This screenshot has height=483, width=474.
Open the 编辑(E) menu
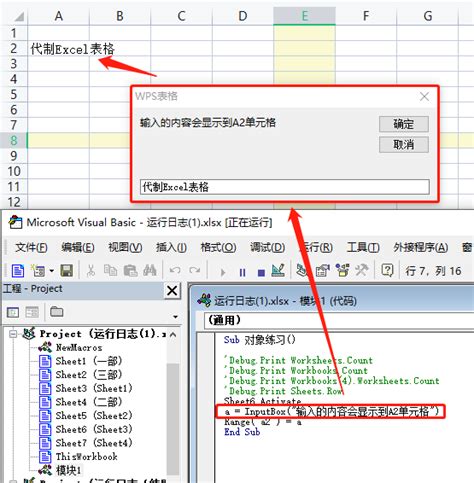pos(78,247)
